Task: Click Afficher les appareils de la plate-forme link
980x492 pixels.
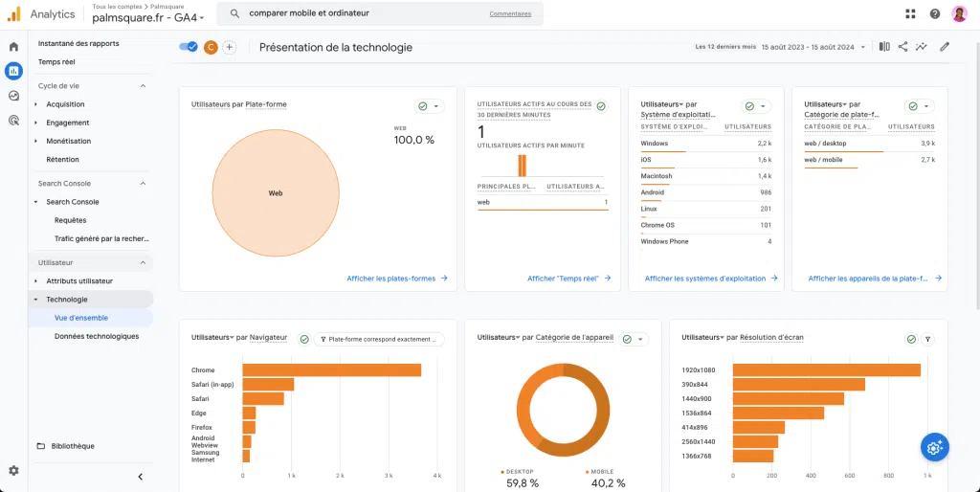Action: pos(875,279)
